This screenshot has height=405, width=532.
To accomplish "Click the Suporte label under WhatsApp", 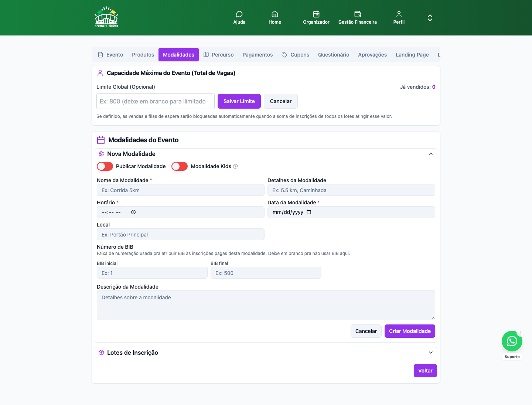I will click(x=512, y=357).
